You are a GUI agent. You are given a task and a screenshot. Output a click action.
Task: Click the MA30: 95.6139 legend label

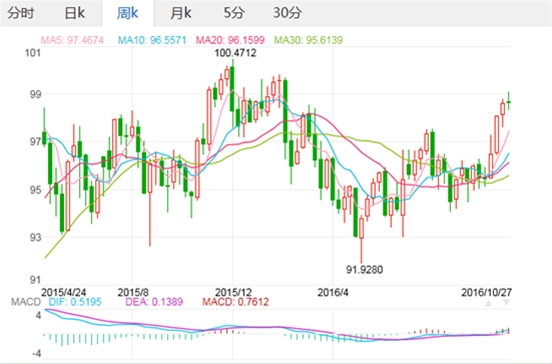click(308, 40)
